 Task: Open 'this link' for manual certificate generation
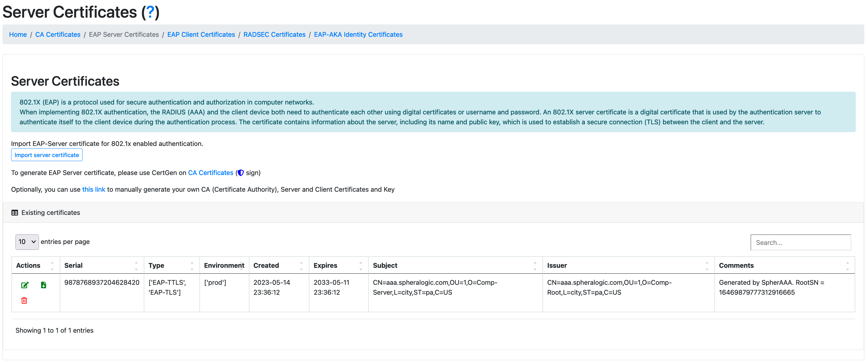[94, 190]
